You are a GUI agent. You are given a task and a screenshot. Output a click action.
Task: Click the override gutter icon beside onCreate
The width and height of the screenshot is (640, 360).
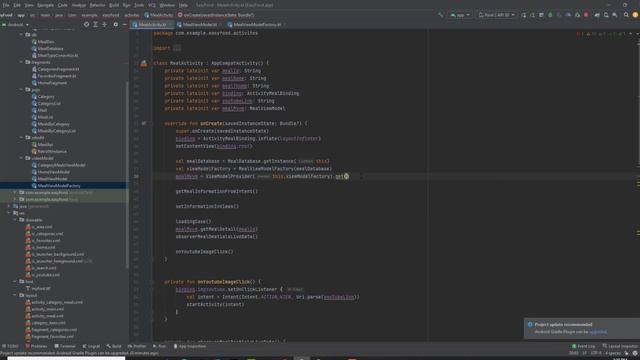click(x=144, y=123)
